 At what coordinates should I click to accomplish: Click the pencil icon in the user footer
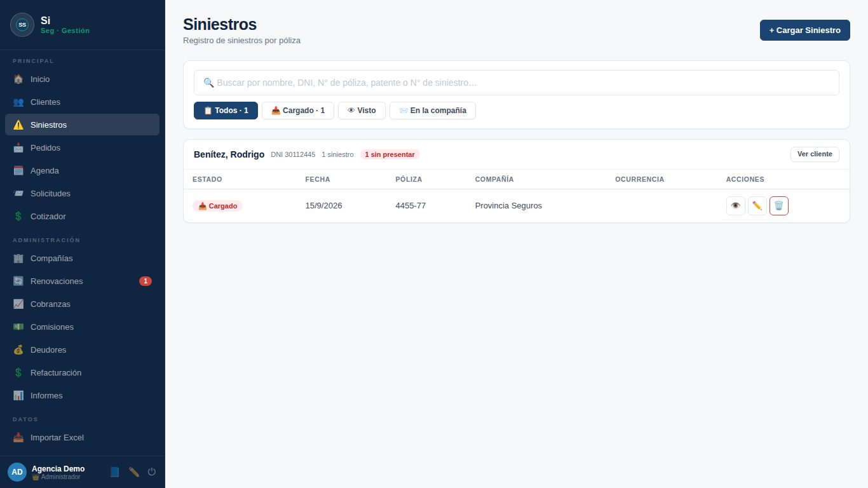click(x=133, y=472)
